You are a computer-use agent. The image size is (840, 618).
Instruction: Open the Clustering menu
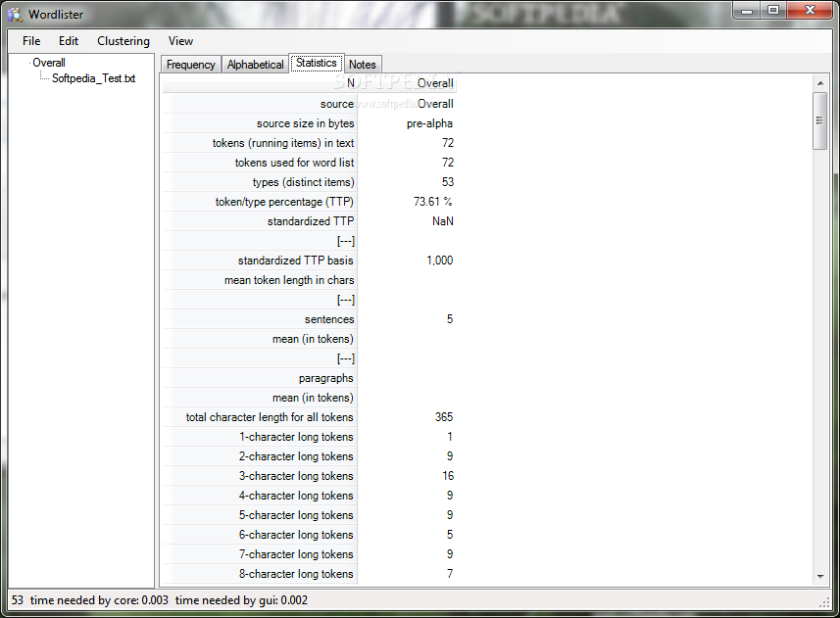[124, 41]
